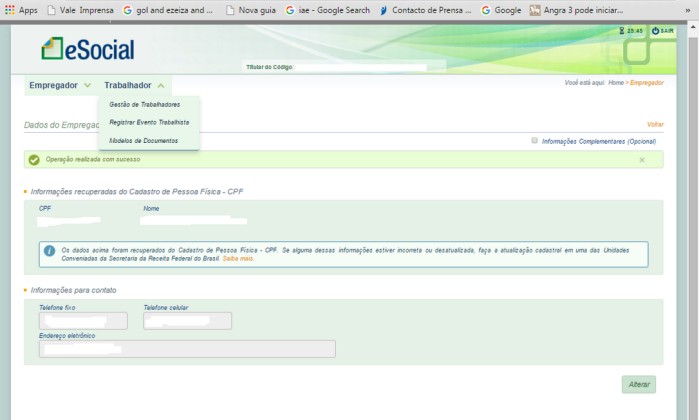Click the green success checkmark icon

[34, 160]
